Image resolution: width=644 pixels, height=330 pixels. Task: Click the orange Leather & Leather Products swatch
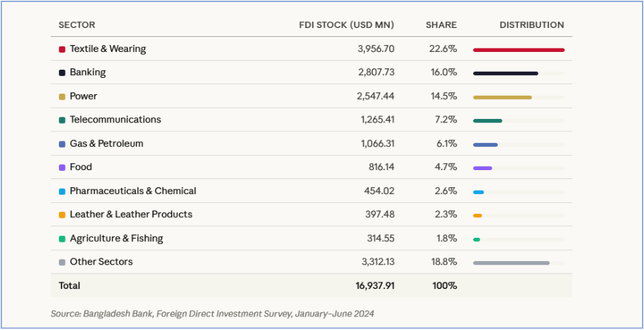tap(62, 215)
